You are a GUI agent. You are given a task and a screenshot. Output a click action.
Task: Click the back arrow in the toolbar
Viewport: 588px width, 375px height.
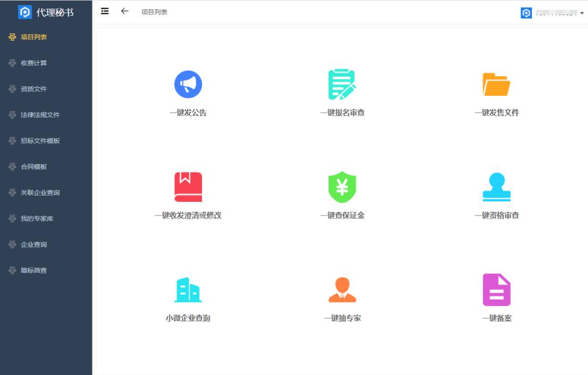click(124, 11)
